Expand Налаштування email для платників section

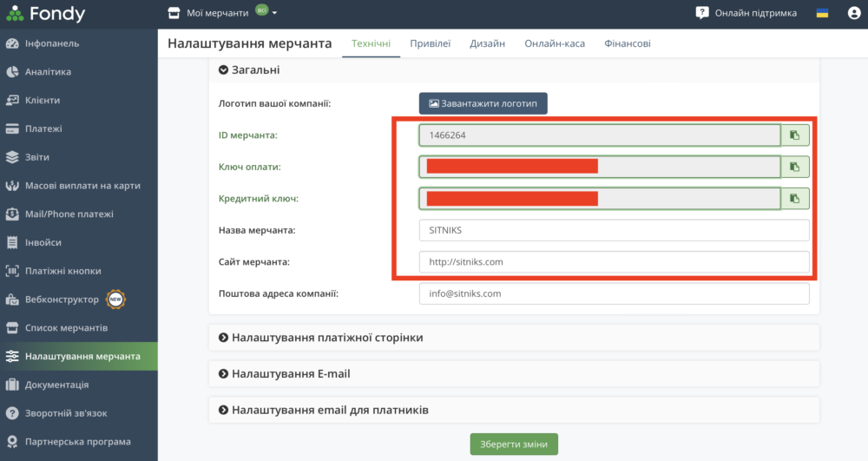[x=224, y=410]
